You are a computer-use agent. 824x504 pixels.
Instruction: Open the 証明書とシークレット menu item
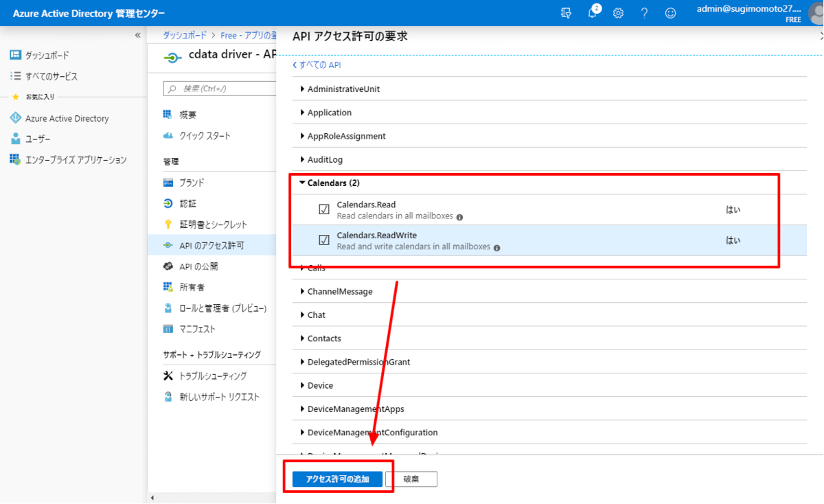tap(213, 225)
